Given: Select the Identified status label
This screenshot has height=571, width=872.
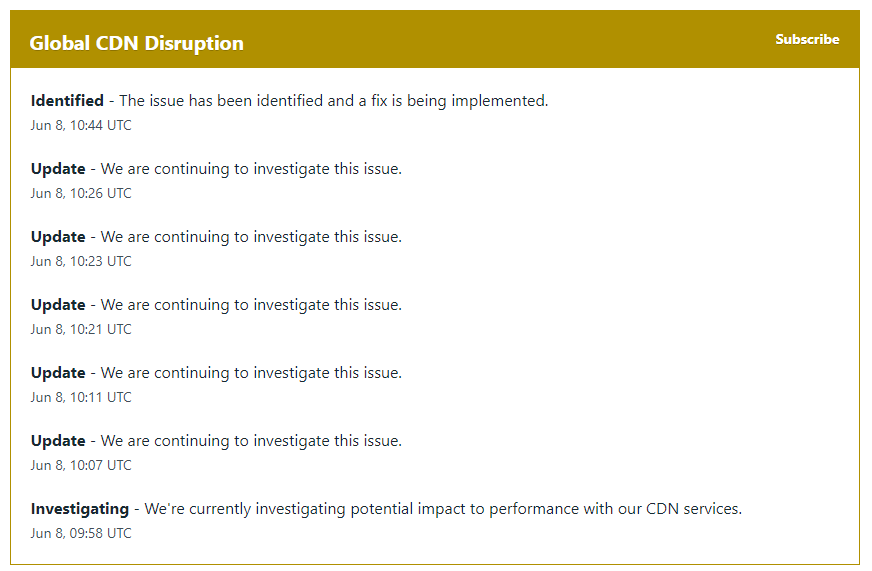Looking at the screenshot, I should coord(67,101).
